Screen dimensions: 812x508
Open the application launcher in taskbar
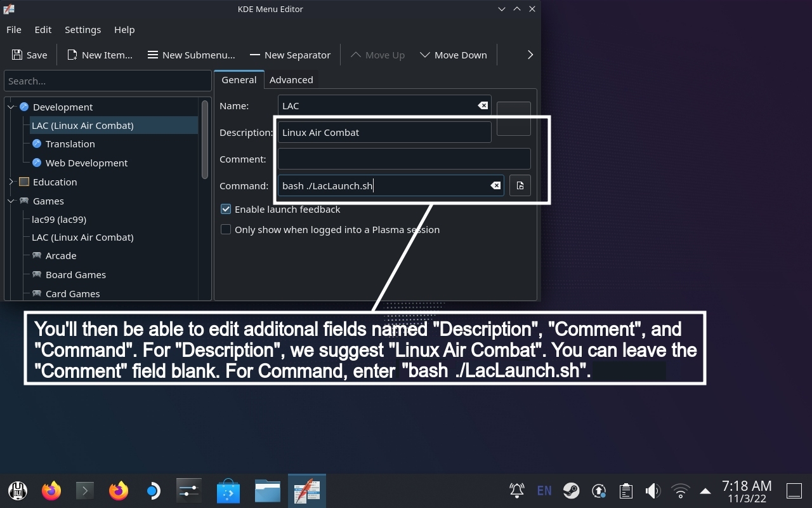pyautogui.click(x=18, y=491)
